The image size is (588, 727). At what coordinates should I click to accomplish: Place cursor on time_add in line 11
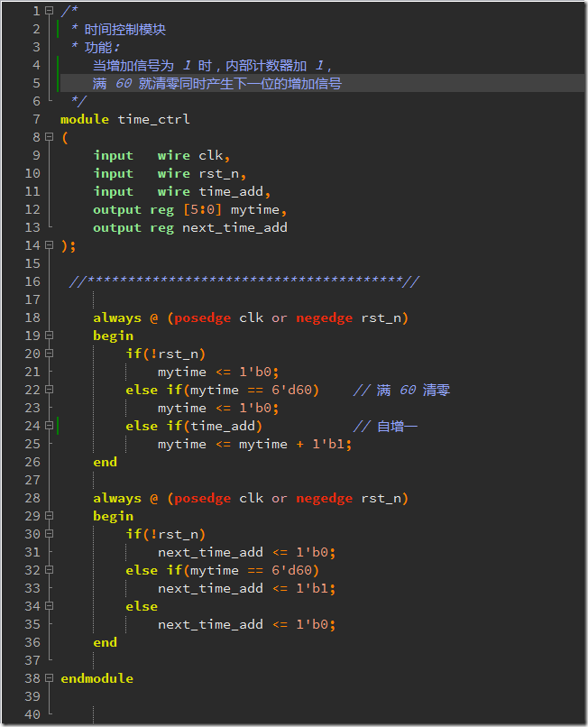tap(232, 191)
